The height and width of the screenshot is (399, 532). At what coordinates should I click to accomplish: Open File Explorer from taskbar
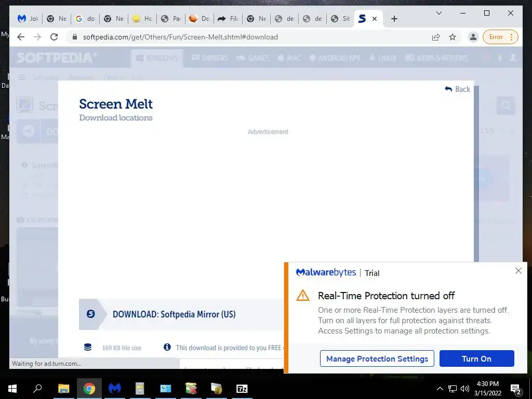point(63,389)
